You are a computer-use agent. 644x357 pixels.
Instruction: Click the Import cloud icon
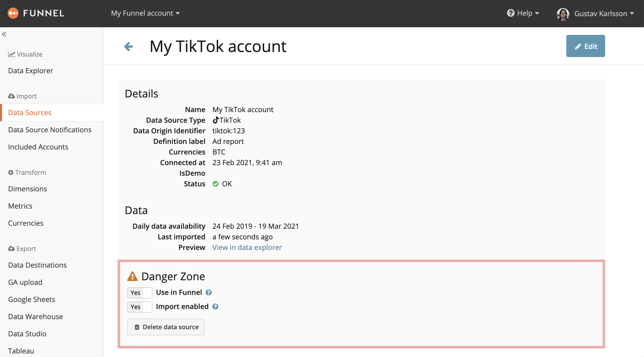click(11, 96)
